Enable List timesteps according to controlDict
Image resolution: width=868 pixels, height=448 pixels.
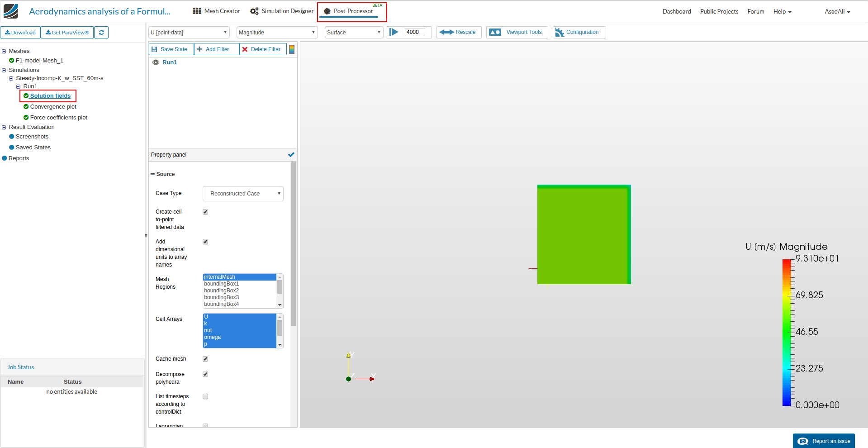coord(205,396)
